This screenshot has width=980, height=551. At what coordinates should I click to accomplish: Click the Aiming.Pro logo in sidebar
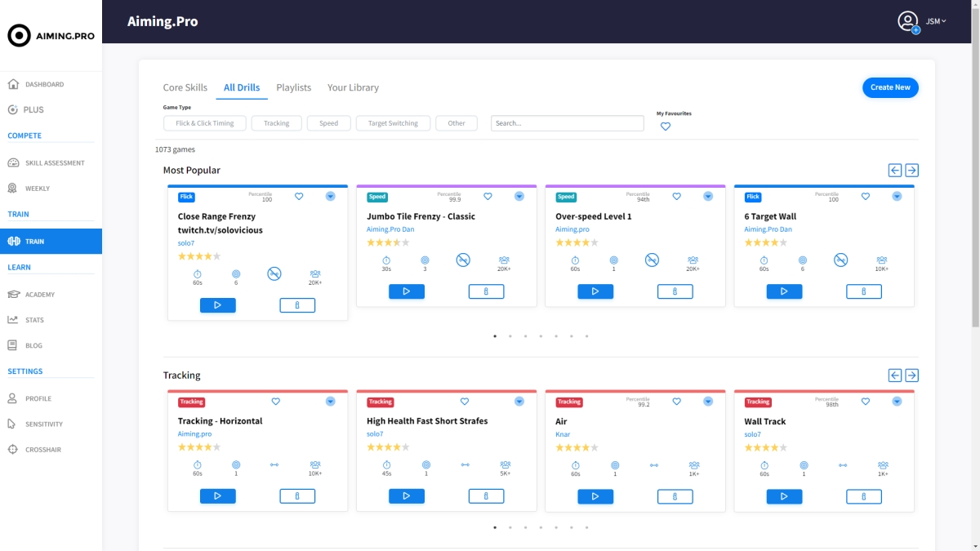point(51,36)
